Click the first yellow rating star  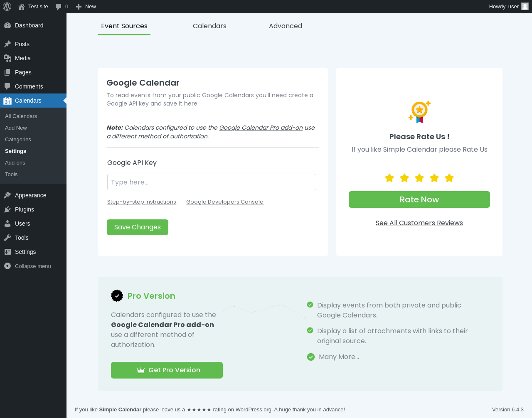pos(389,178)
